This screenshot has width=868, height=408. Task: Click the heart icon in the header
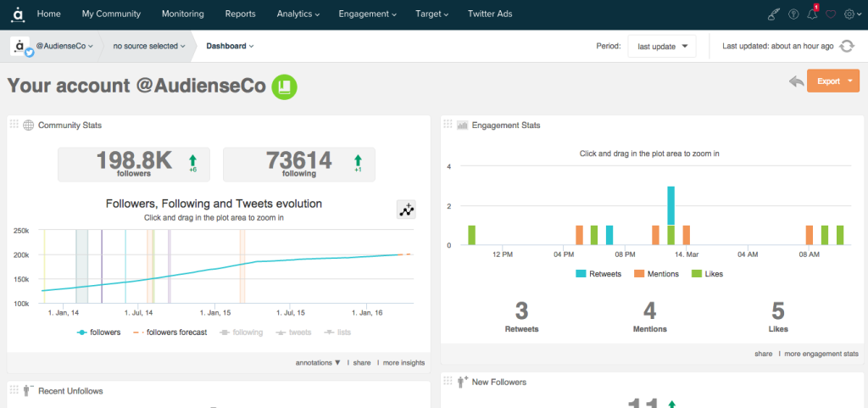pyautogui.click(x=831, y=15)
